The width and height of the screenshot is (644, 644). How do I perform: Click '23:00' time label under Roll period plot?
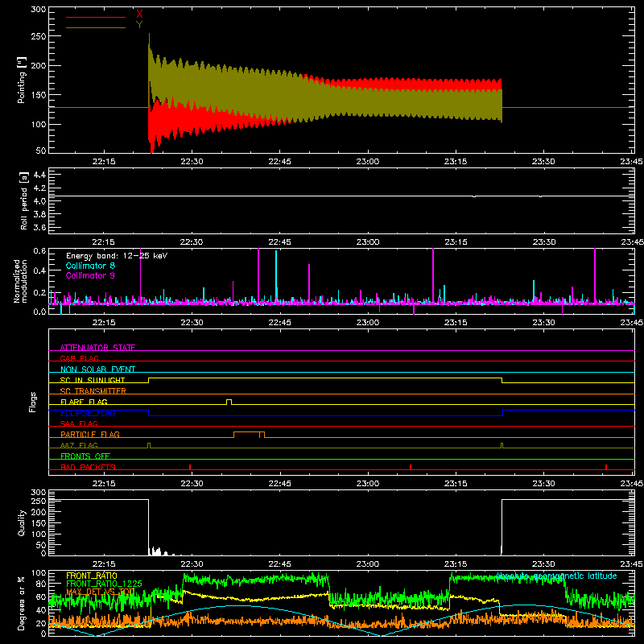[368, 242]
